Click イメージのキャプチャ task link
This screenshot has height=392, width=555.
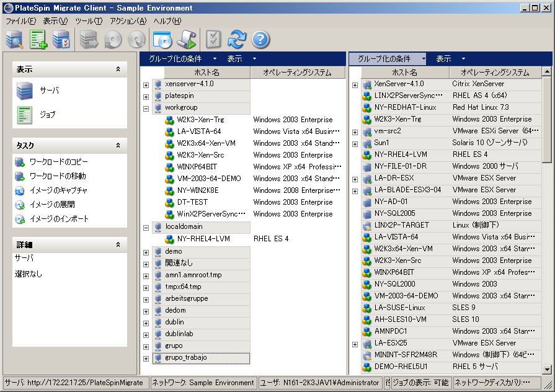58,190
